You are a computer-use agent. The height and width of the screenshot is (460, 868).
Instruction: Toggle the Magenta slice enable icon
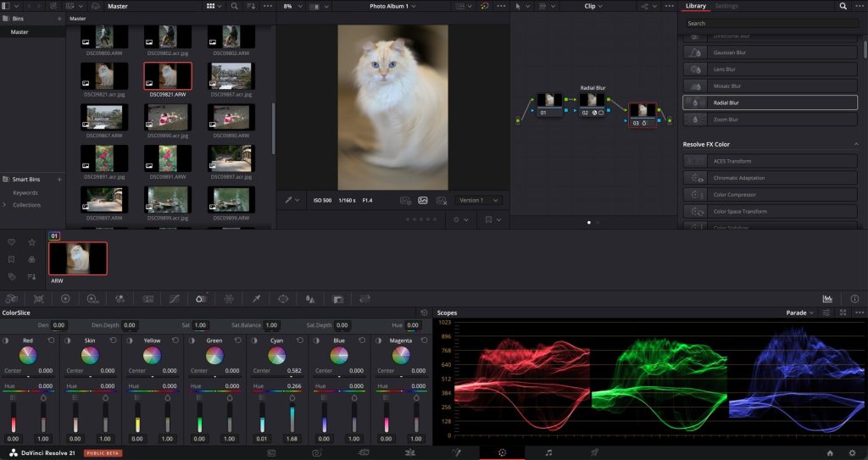click(378, 341)
